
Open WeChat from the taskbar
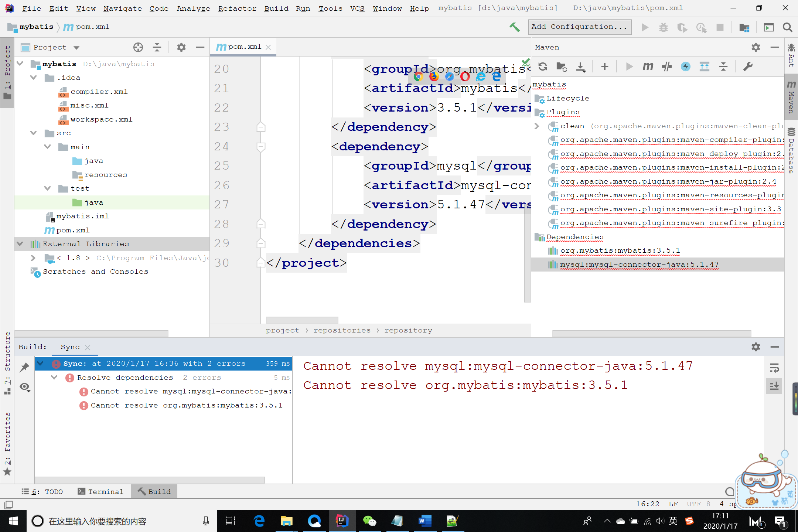tap(369, 521)
